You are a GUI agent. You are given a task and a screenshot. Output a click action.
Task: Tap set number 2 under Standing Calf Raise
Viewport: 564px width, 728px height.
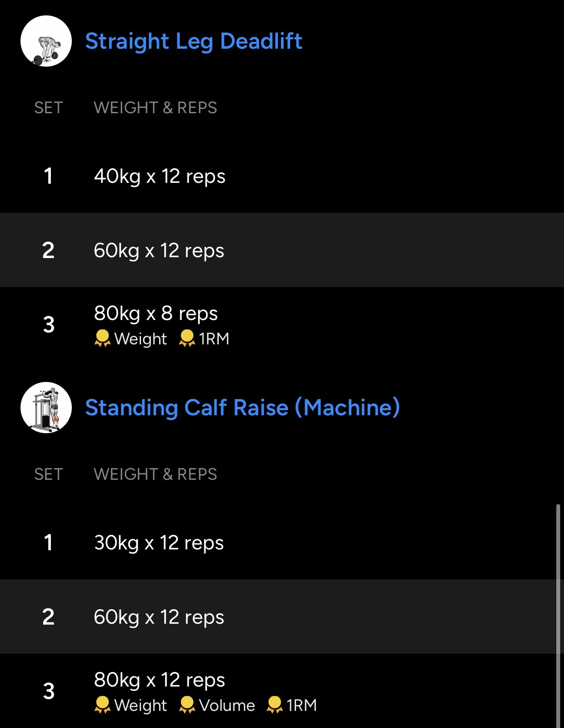click(x=48, y=617)
